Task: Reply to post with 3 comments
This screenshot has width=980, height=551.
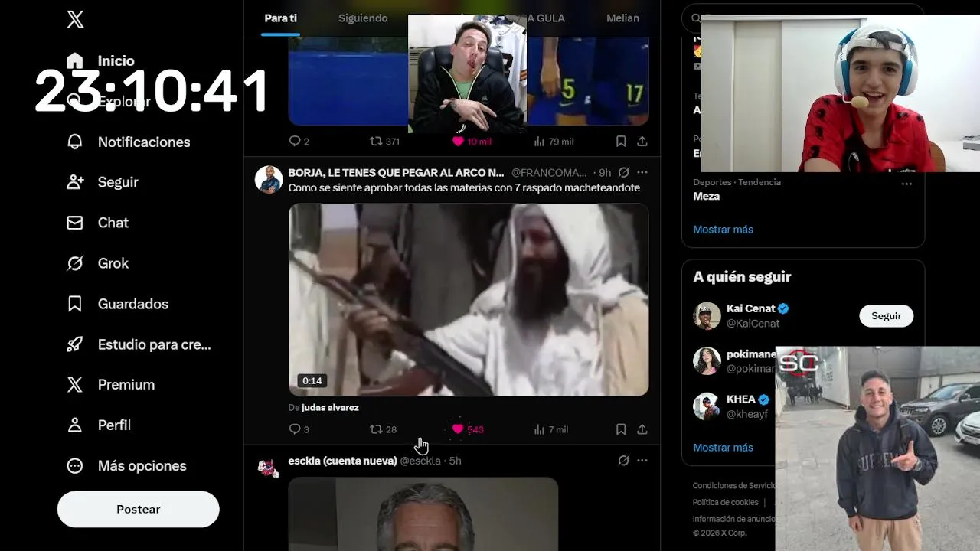Action: click(x=299, y=429)
